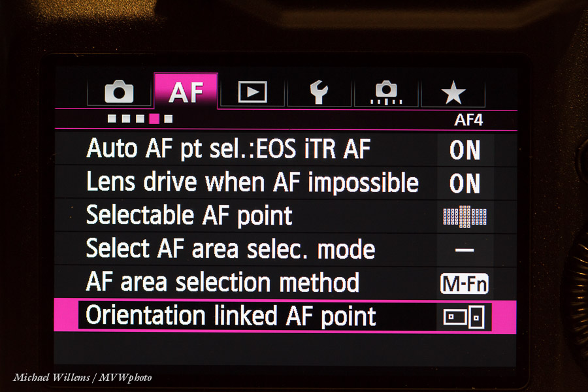Select the AF menu tab
The width and height of the screenshot is (588, 392).
coord(186,91)
